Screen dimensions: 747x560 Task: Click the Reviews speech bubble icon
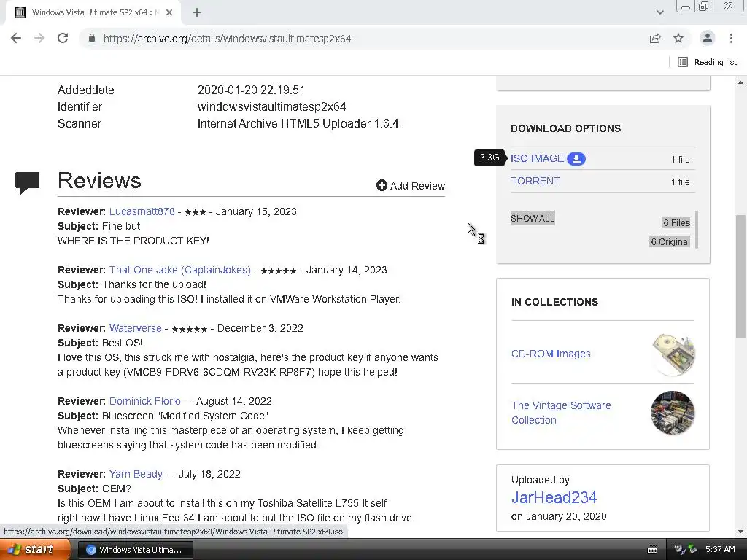click(27, 183)
